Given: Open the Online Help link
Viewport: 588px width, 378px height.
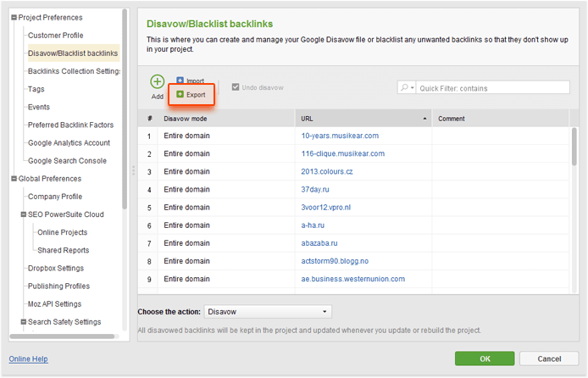Looking at the screenshot, I should [x=28, y=359].
